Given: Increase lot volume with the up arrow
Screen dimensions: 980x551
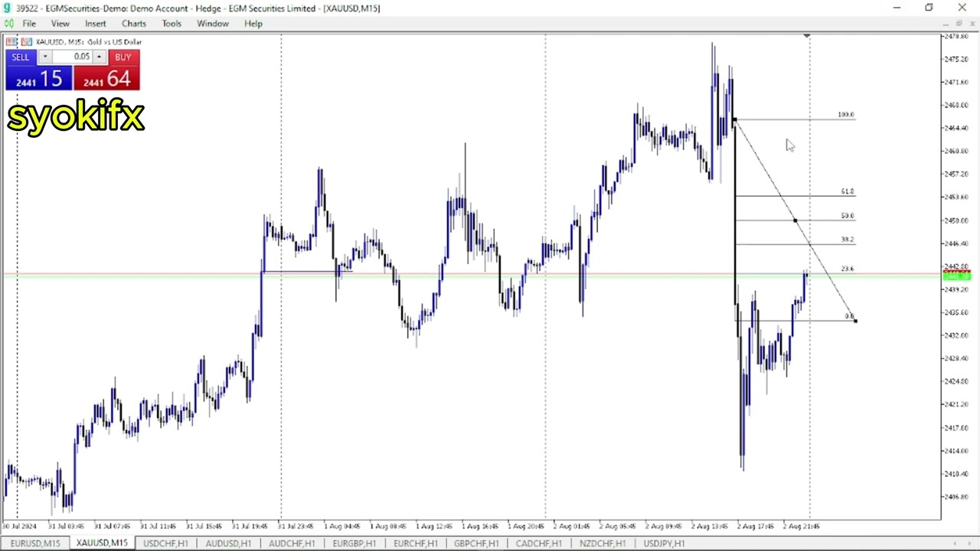Looking at the screenshot, I should click(99, 57).
